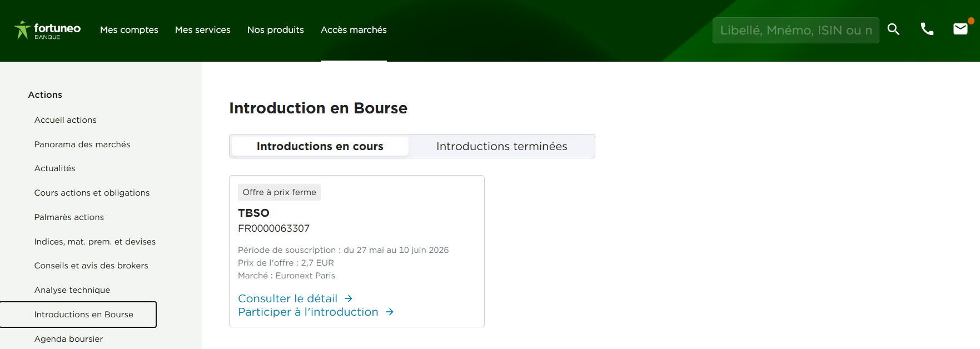The height and width of the screenshot is (349, 980).
Task: Click Prix de l'offre : 2,7 EUR
Action: coord(286,263)
